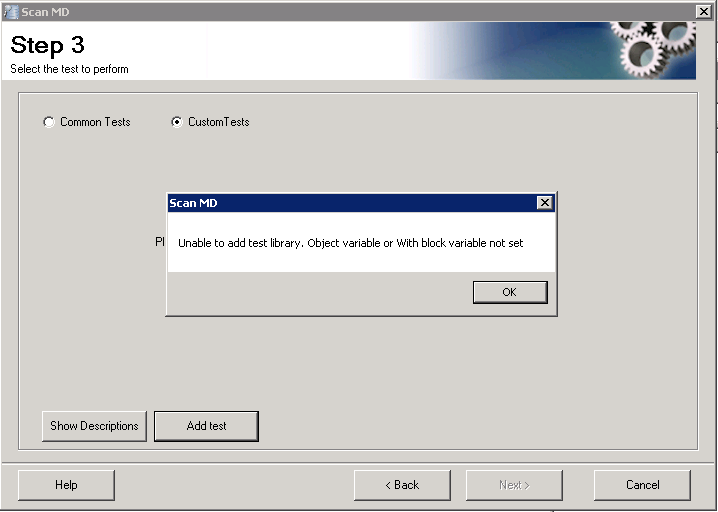Click the greyed-out Next button
Viewport: 718px width, 512px height.
coord(514,485)
